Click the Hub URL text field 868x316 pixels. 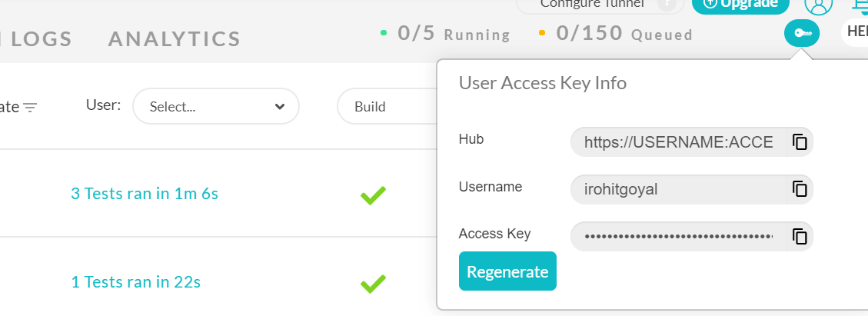point(678,142)
